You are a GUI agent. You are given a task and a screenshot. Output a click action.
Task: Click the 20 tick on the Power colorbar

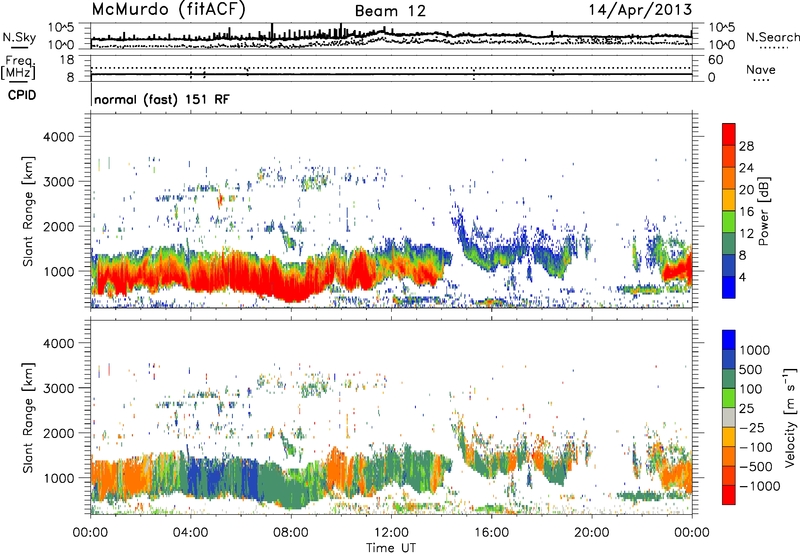coord(746,190)
